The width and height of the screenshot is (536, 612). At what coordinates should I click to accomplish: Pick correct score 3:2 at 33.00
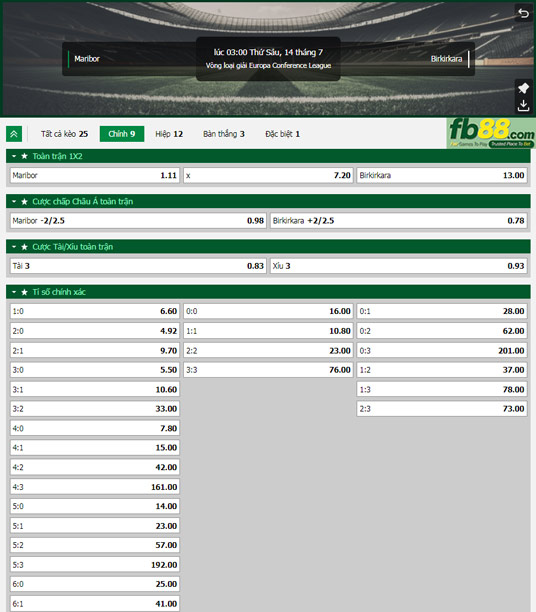point(95,409)
